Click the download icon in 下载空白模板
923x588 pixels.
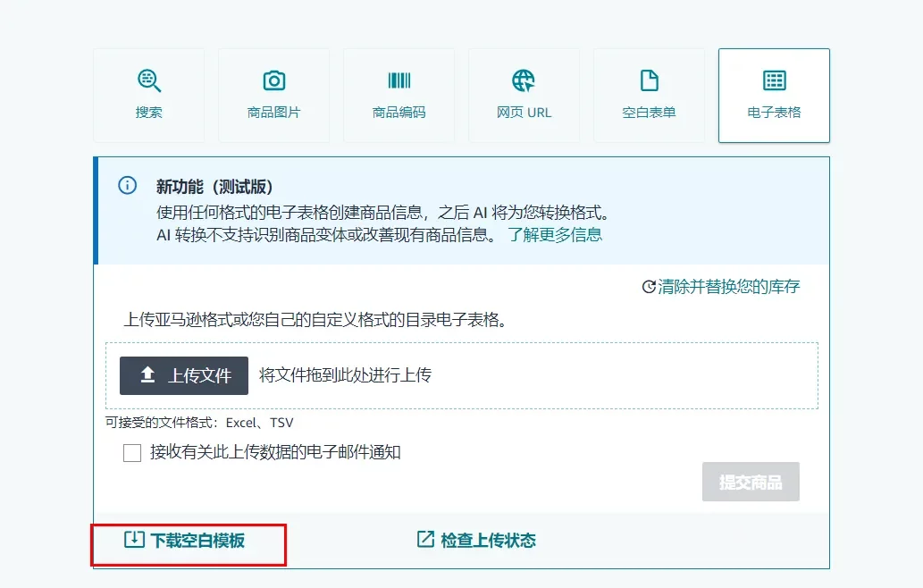[132, 539]
